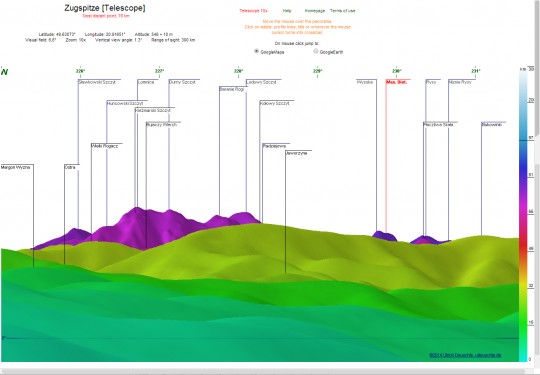Screen dimensions: 540x375
Task: Click the 227° azimuth marker
Action: point(159,71)
